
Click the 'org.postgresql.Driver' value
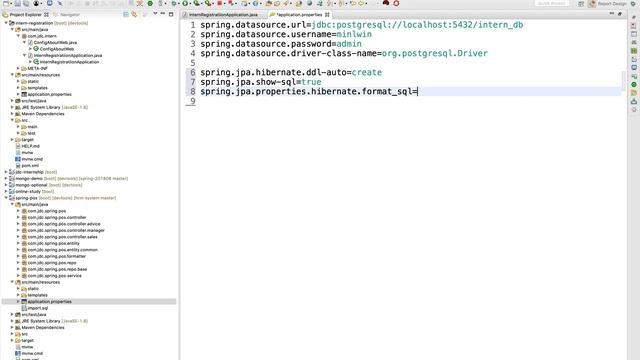[435, 53]
